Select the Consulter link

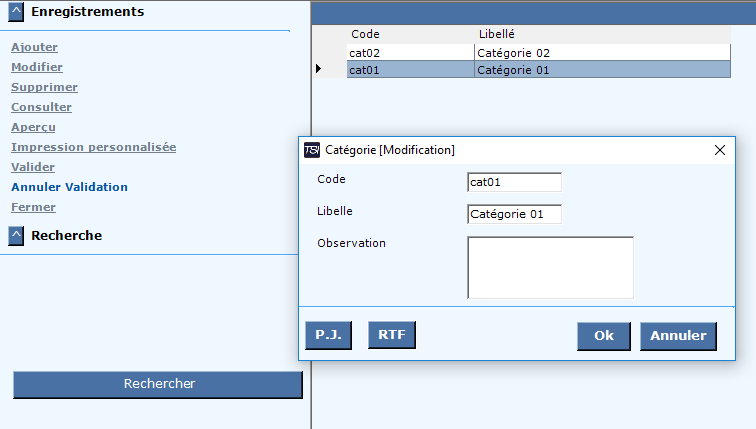click(x=41, y=107)
